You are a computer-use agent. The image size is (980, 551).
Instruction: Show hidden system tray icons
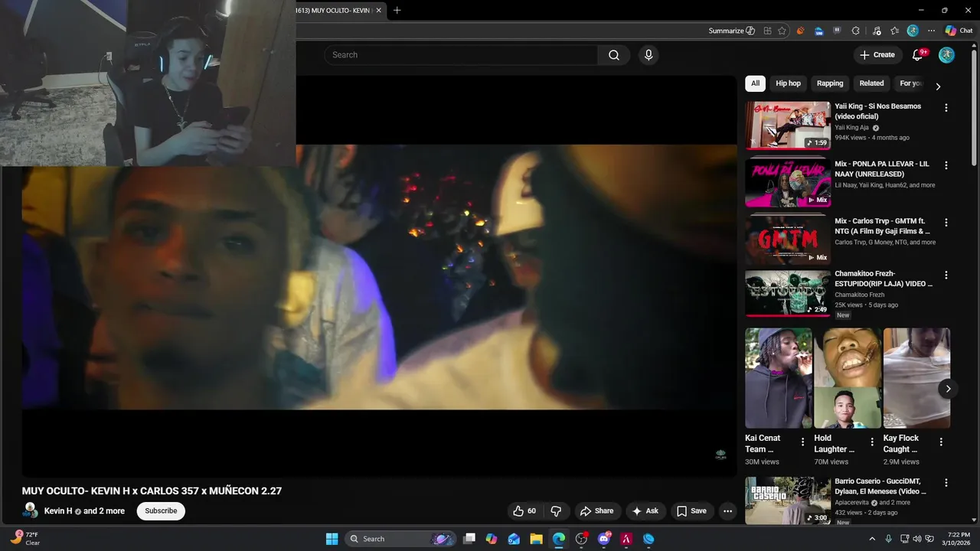(x=871, y=539)
